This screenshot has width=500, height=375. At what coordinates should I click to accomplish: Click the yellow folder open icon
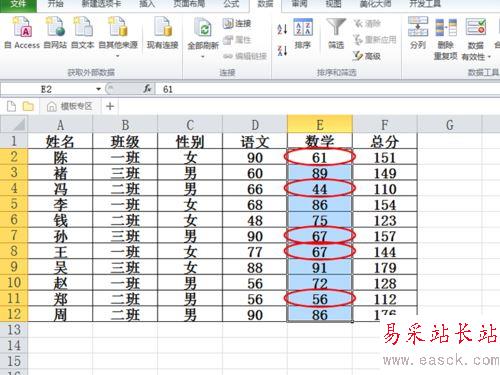click(x=28, y=106)
